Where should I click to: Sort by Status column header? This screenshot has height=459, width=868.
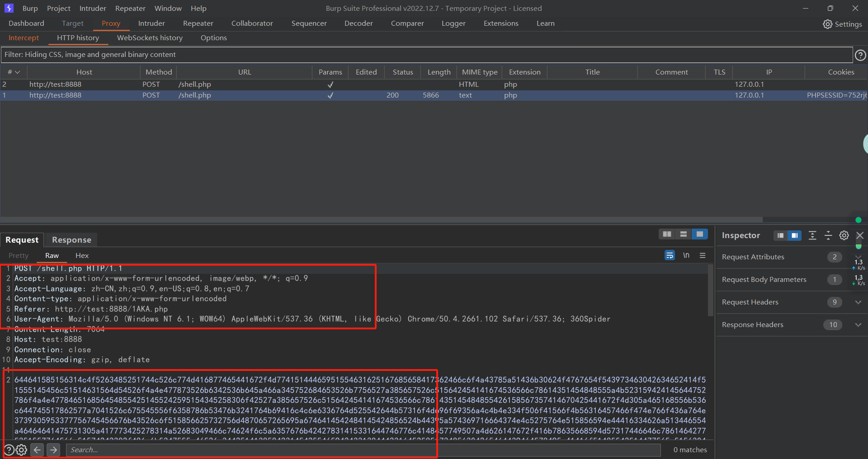tap(403, 72)
